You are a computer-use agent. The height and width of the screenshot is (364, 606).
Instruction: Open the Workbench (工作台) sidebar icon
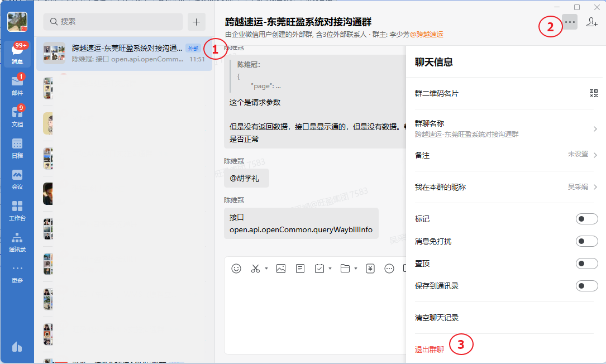(17, 211)
